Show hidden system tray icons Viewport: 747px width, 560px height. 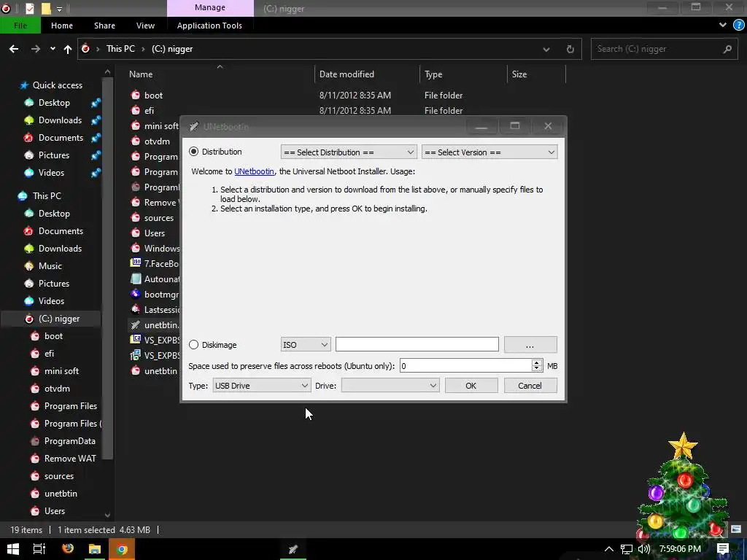click(609, 549)
